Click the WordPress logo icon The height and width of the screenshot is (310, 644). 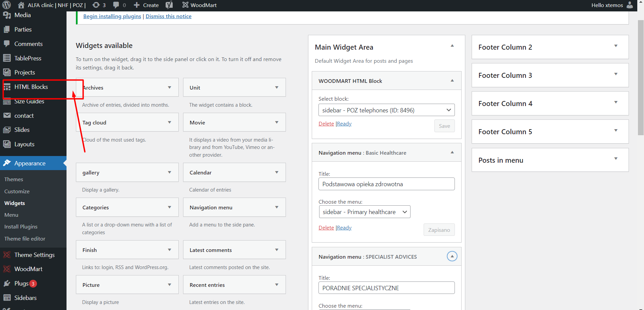[7, 5]
